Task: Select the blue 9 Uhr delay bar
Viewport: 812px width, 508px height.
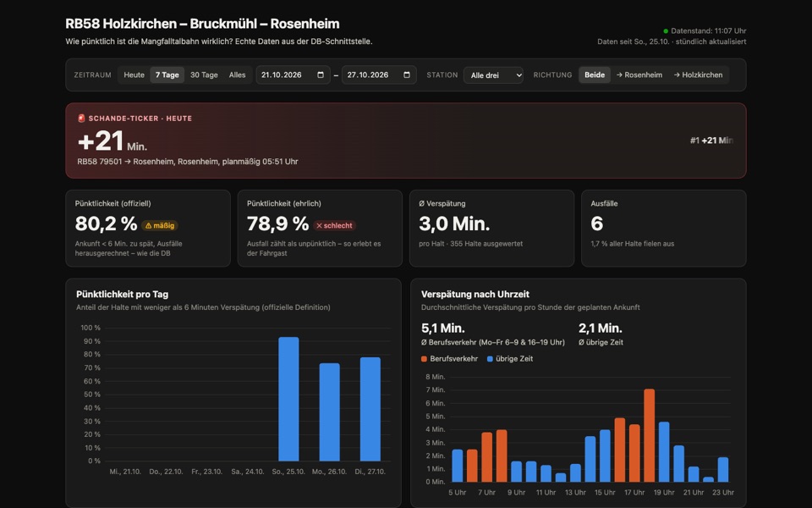Action: (516, 472)
